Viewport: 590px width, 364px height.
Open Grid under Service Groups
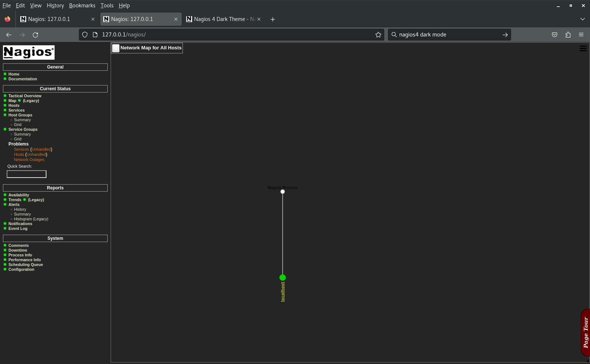tap(18, 139)
